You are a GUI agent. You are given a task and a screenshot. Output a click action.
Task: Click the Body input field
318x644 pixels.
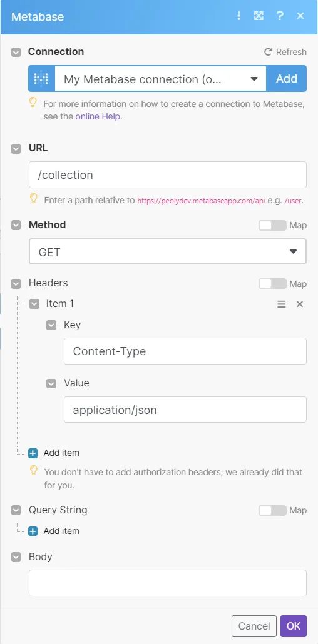pos(167,583)
